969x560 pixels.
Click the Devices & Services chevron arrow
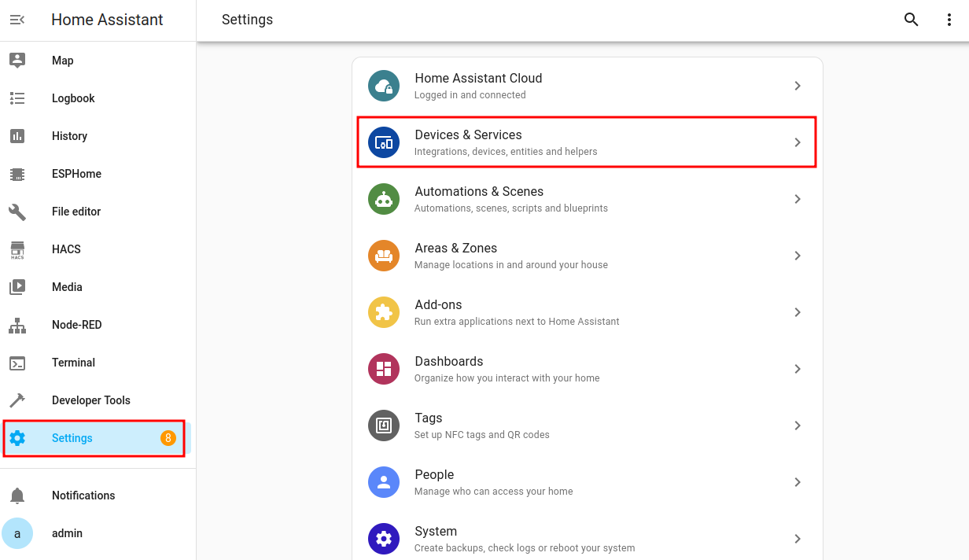[798, 142]
